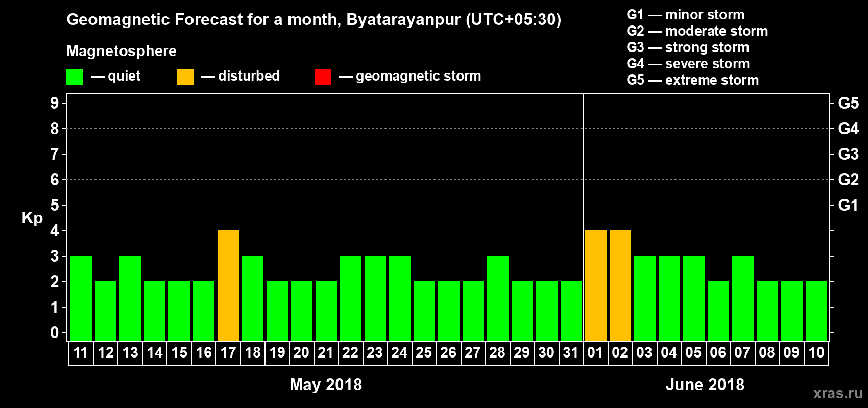
Task: Click the Kp axis label
Action: click(32, 218)
